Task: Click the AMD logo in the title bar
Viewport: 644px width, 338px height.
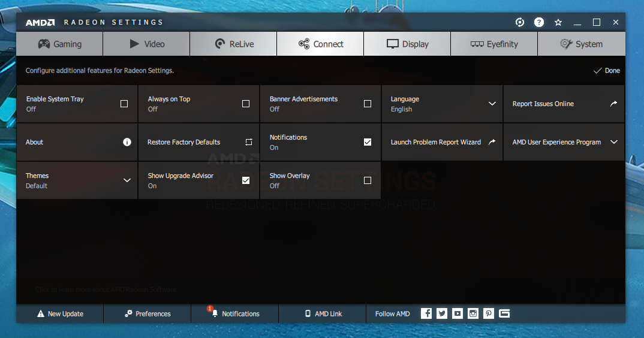Action: coord(40,22)
